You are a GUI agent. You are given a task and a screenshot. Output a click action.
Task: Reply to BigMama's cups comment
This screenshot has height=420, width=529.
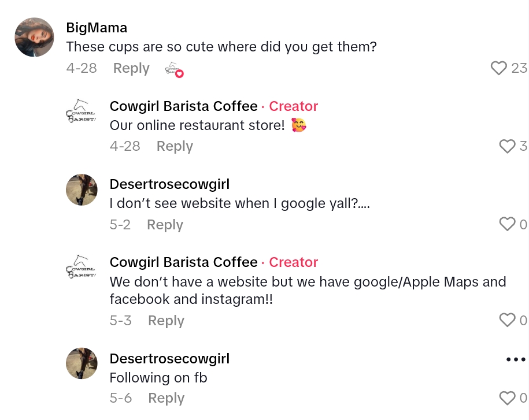[x=131, y=68]
